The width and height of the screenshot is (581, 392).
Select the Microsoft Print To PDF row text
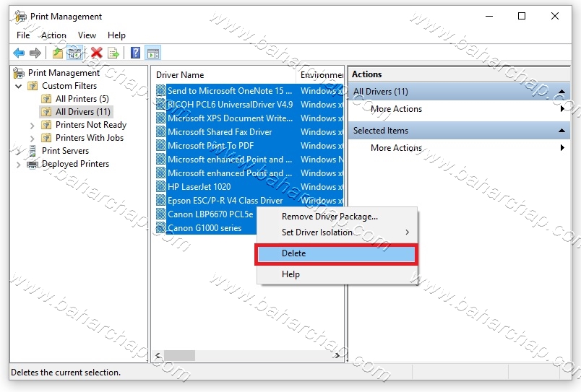point(210,146)
